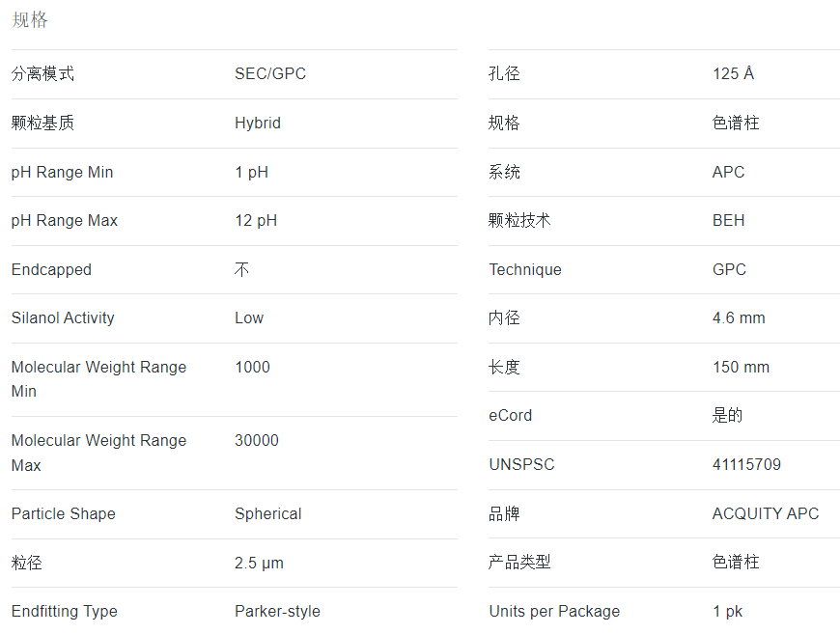Select the 'ACQUITY APC' brand value

point(766,514)
